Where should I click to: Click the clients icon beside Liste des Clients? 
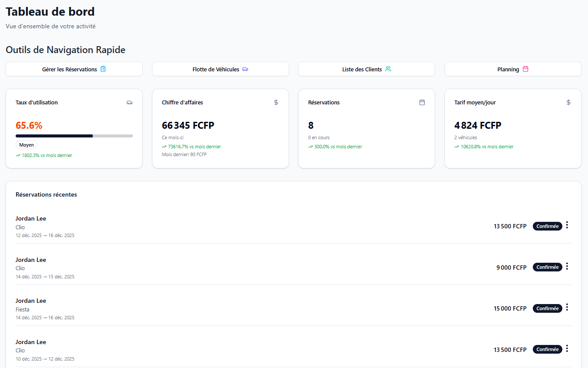[388, 69]
